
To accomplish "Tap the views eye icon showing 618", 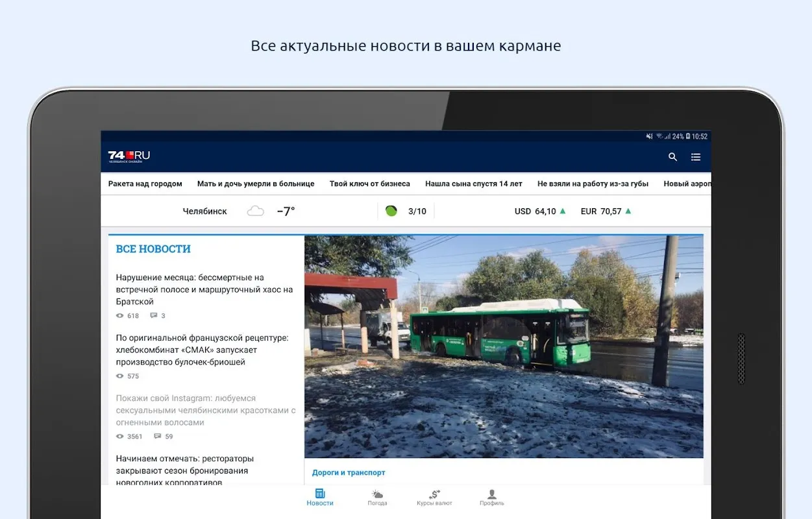I will click(119, 316).
